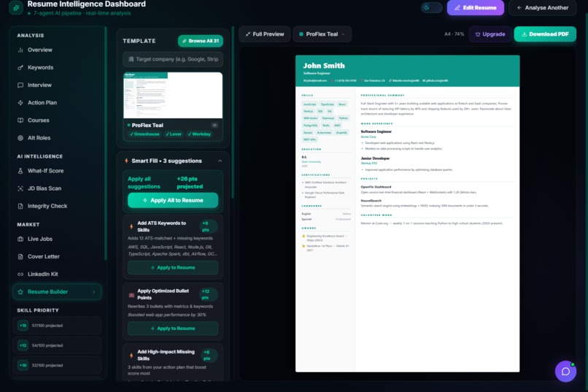Click the High-Impact Missing Skills lightning icon
588x392 pixels.
(x=131, y=356)
